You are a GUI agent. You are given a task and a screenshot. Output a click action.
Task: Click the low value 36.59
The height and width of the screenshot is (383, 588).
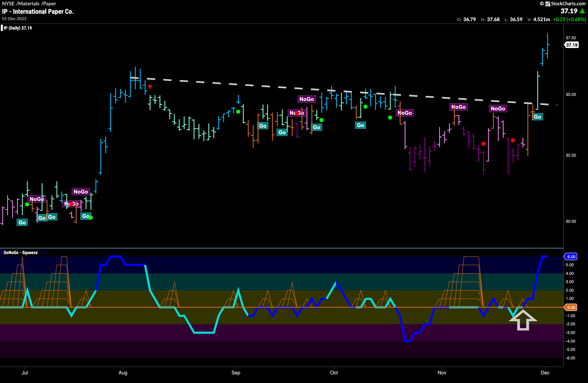516,19
